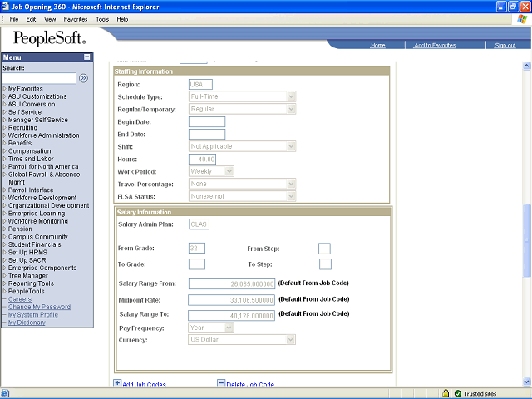
Task: Open the Careers link
Action: (20, 299)
